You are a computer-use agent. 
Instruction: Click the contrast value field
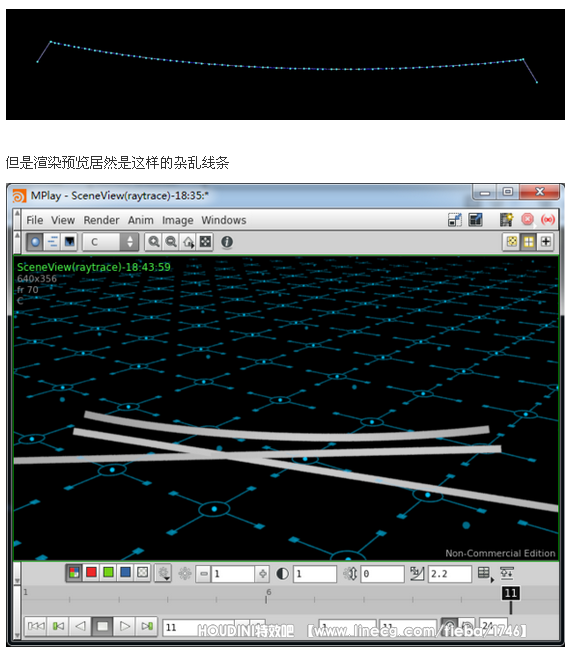click(x=315, y=574)
